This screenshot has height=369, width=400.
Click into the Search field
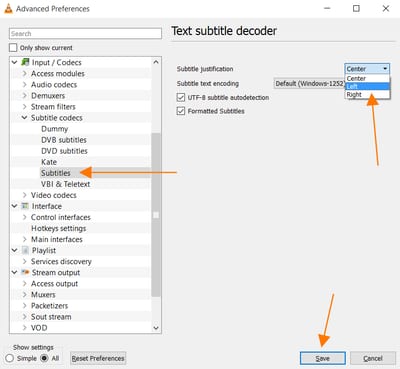coord(85,34)
